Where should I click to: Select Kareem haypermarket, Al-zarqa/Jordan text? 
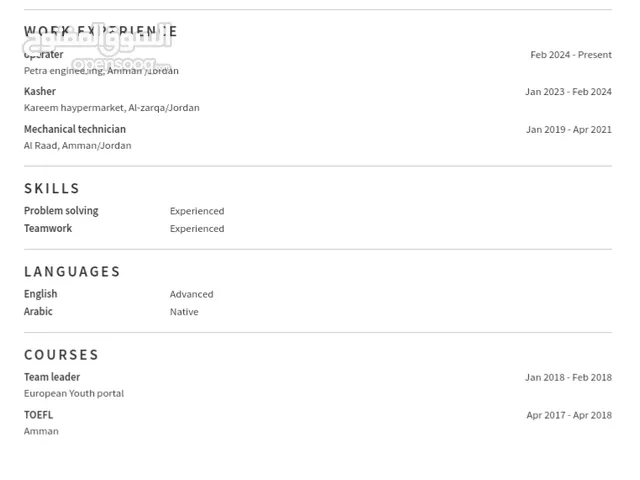click(x=112, y=108)
